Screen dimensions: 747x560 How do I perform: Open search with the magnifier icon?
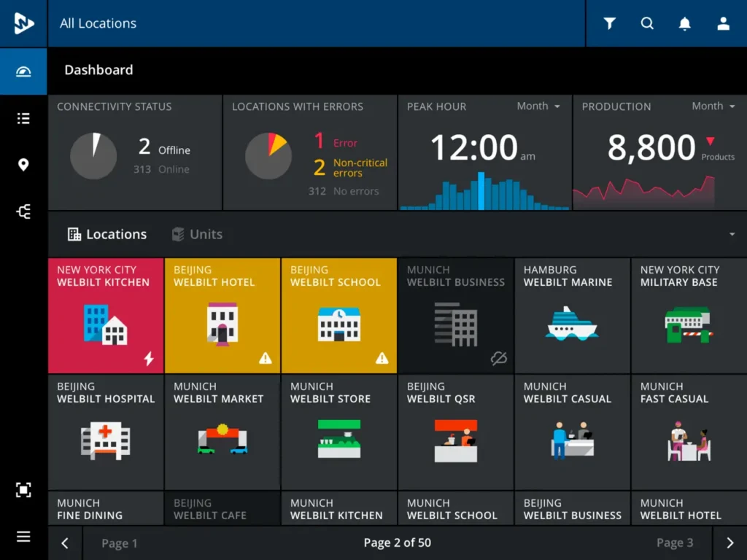pyautogui.click(x=647, y=23)
